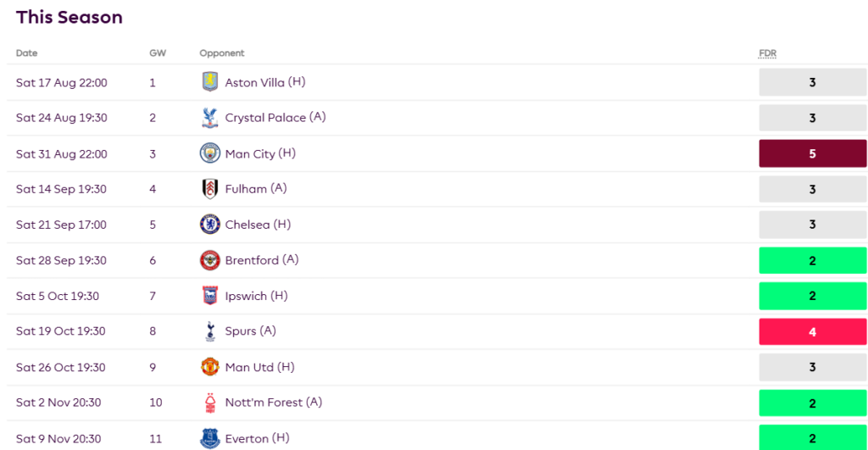The width and height of the screenshot is (868, 450).
Task: Click the Opponent column header
Action: tap(221, 53)
